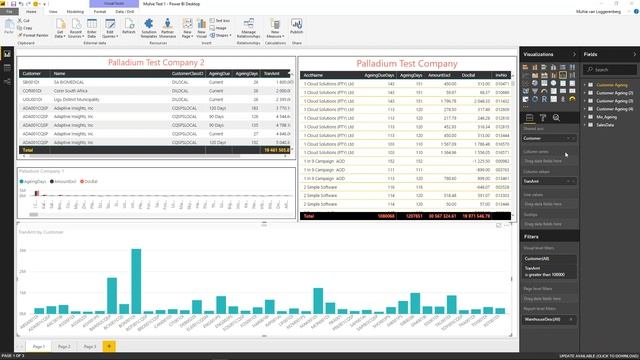Expand the Customer Ageing (2) table
The height and width of the screenshot is (360, 640).
tap(585, 93)
